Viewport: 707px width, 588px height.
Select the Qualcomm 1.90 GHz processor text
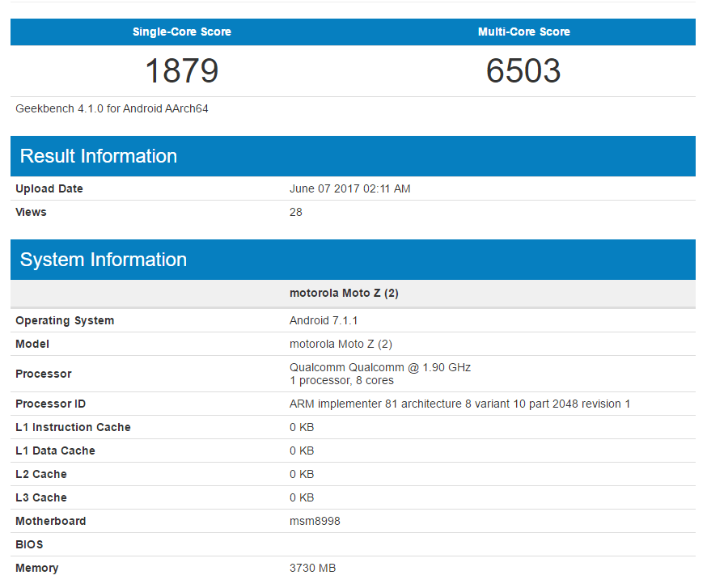[x=379, y=367]
